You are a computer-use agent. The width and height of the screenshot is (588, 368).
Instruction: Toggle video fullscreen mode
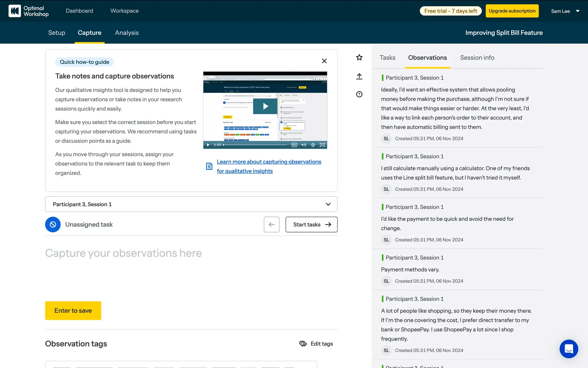(322, 145)
